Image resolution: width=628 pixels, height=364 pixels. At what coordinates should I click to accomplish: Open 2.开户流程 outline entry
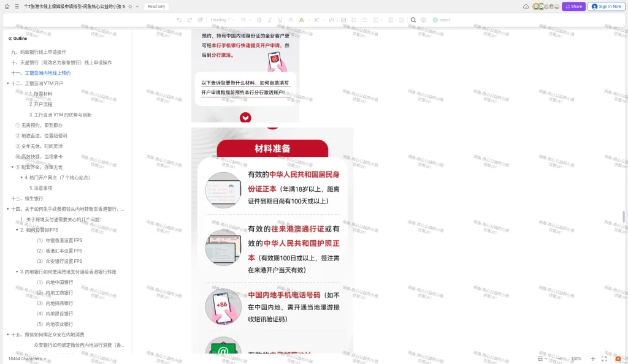[40, 104]
